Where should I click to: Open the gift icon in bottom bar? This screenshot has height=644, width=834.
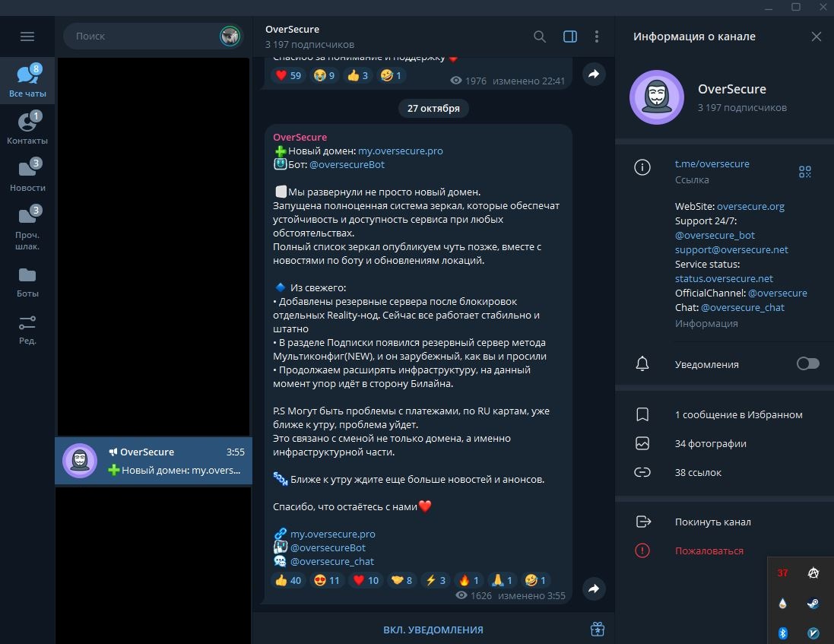pyautogui.click(x=598, y=629)
